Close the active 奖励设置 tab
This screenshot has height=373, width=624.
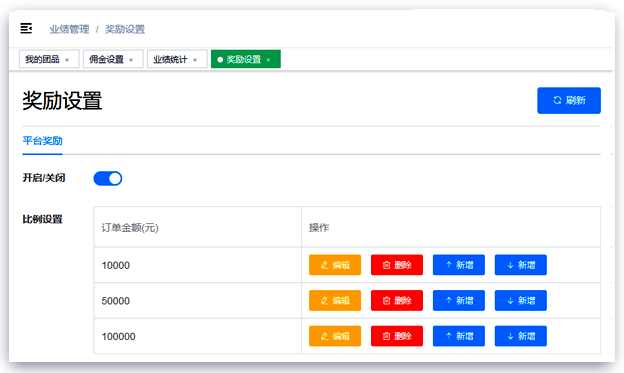(269, 60)
